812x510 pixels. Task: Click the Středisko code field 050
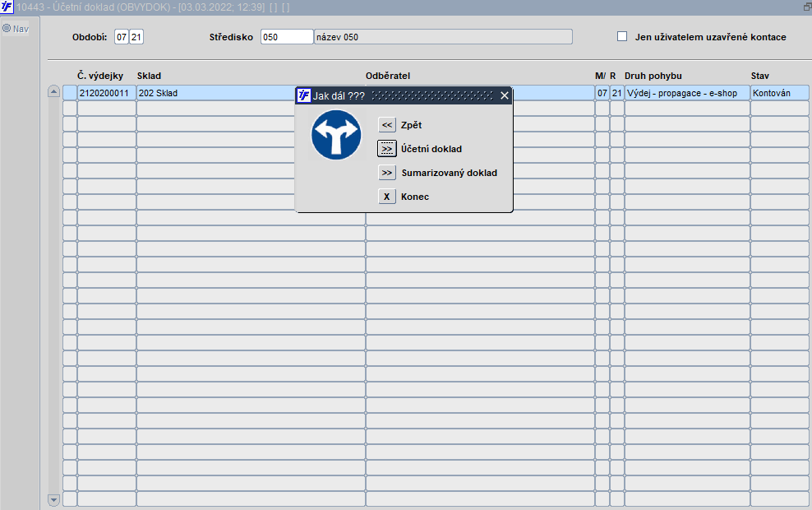287,37
